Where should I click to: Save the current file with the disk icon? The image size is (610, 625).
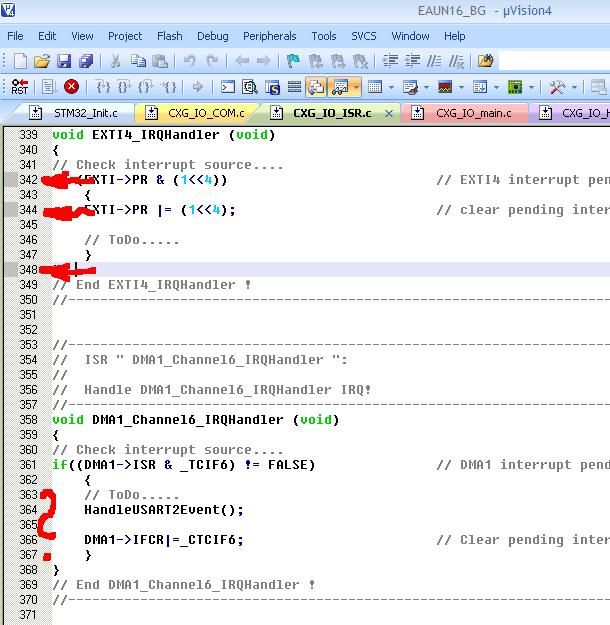pyautogui.click(x=64, y=61)
